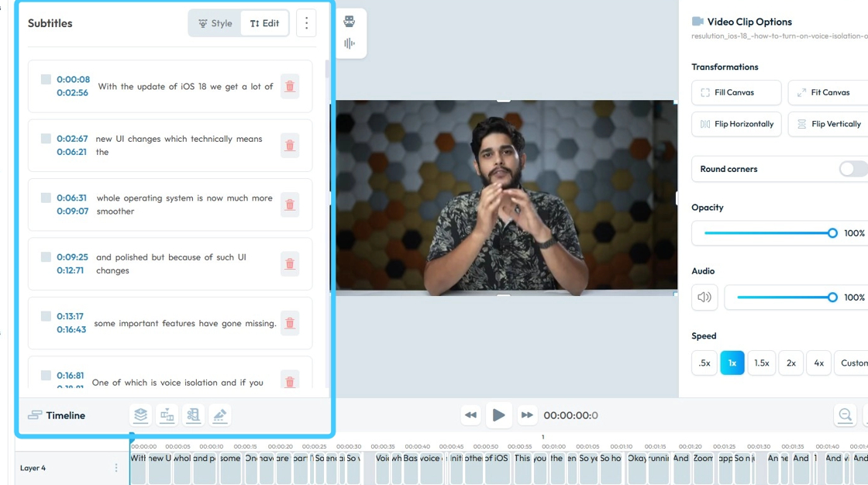Click the highlighter edit tool timeline icon
Screen dimensions: 868x485
coord(220,415)
